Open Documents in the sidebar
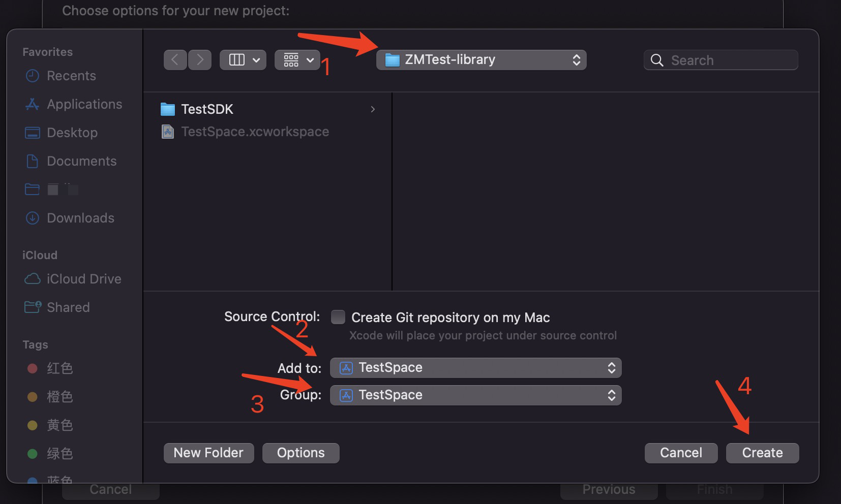Screen dimensions: 841x504 pyautogui.click(x=81, y=161)
